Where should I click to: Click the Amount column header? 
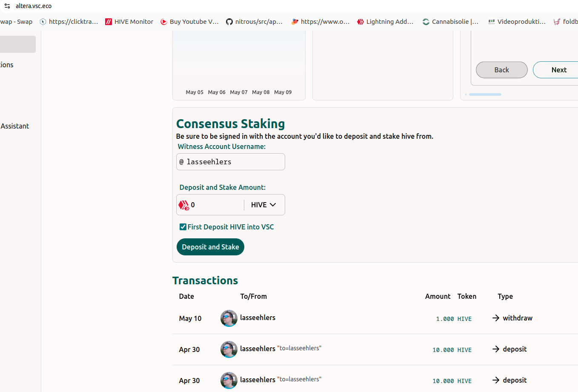438,296
